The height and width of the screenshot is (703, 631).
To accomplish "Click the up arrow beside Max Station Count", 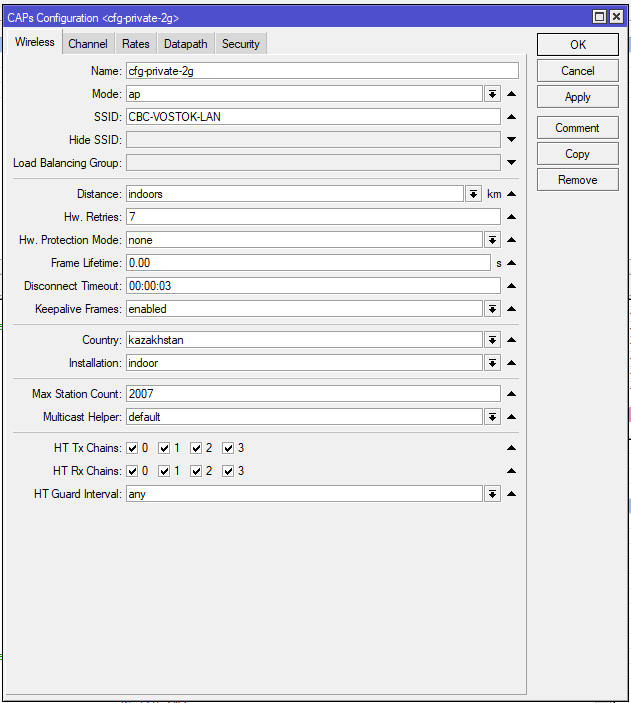I will (x=511, y=394).
